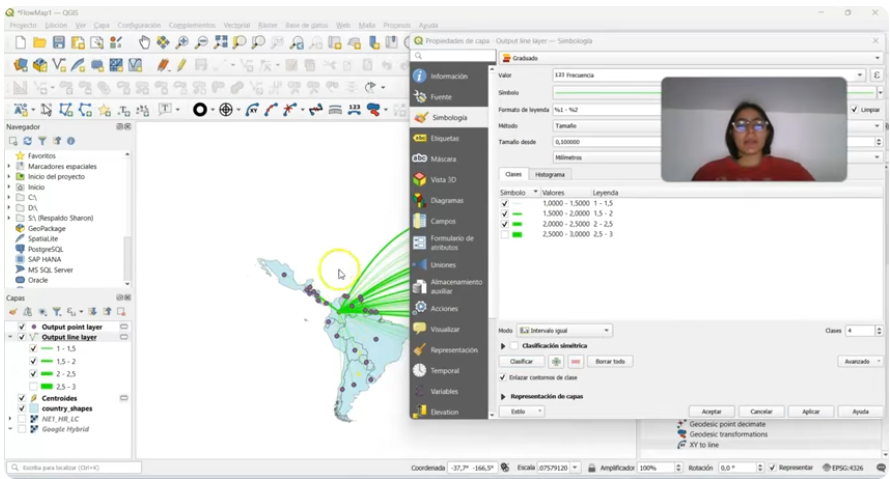Click the New Shapefile Layer icon
The width and height of the screenshot is (890, 479).
click(x=59, y=65)
